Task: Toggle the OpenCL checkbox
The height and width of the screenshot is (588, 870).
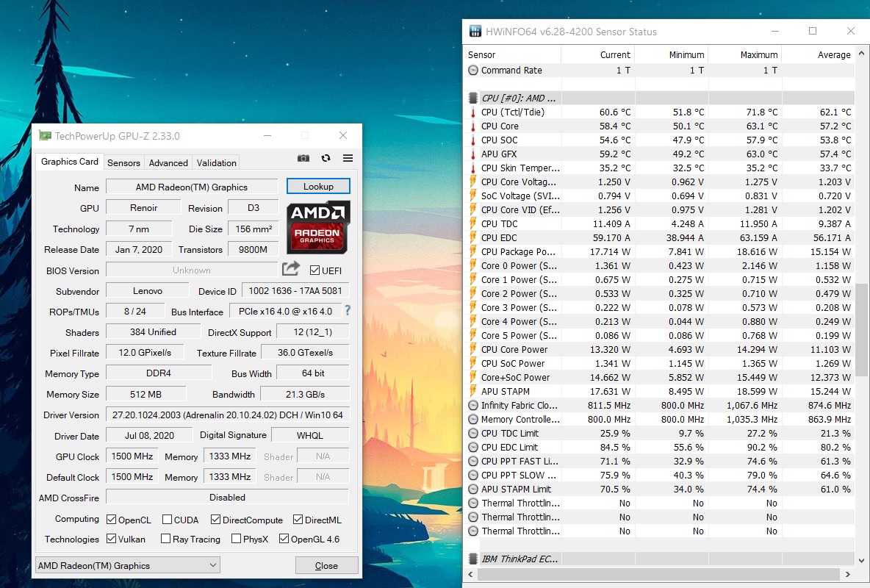Action: [112, 520]
